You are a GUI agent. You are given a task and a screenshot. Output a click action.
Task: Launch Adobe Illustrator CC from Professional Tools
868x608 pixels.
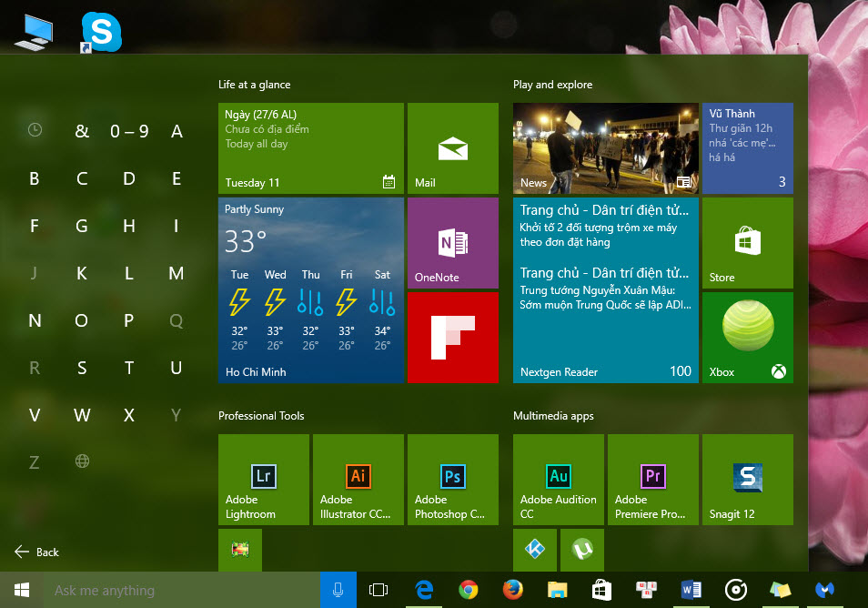pyautogui.click(x=358, y=480)
